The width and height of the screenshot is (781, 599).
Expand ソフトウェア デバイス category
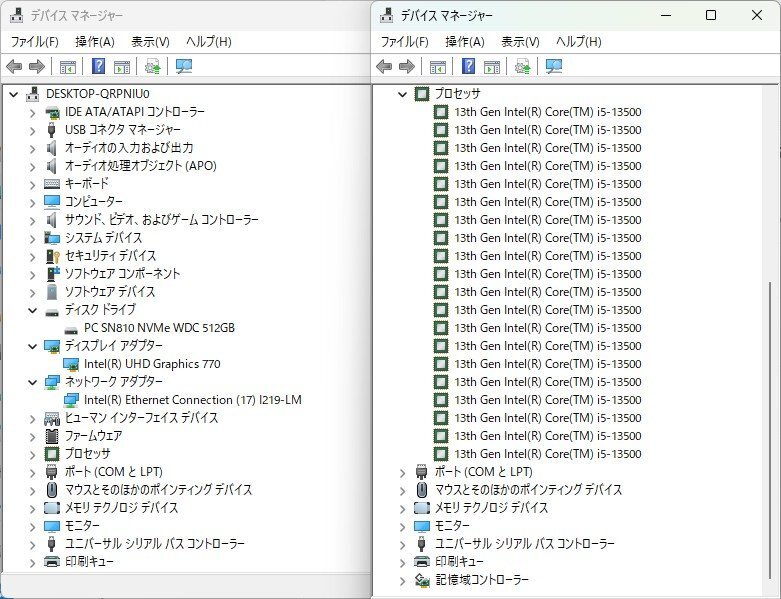[32, 292]
